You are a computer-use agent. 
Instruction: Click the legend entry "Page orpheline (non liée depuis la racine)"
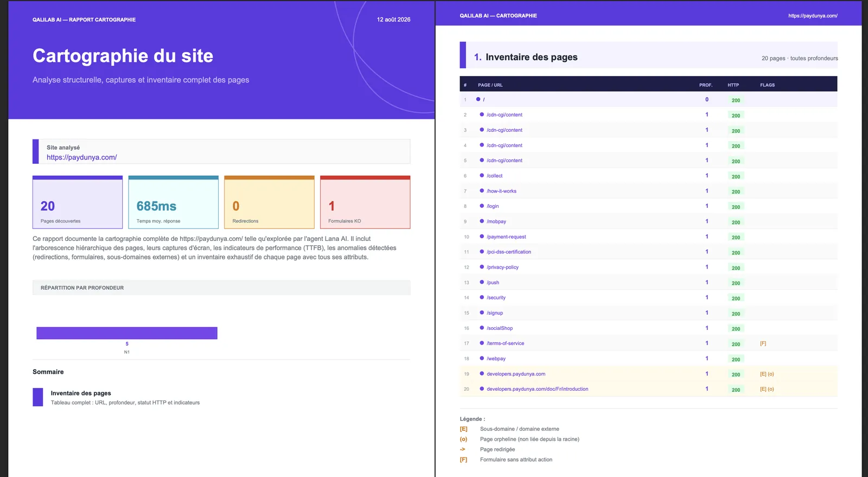coord(529,439)
